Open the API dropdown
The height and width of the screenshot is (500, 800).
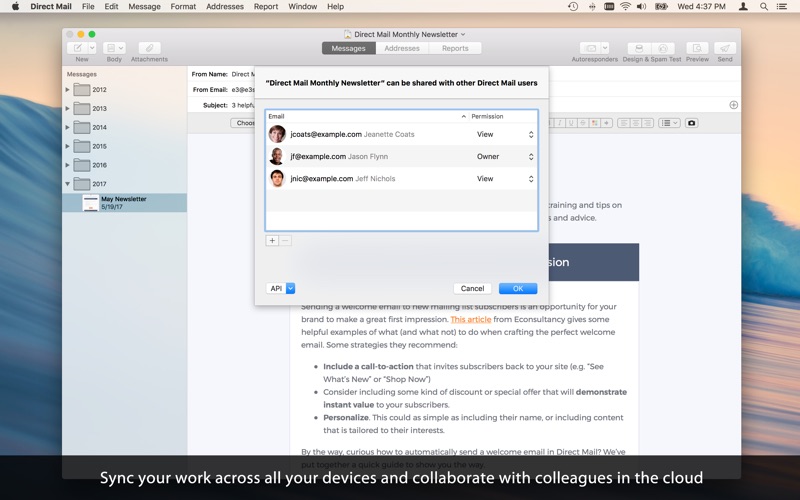pyautogui.click(x=280, y=288)
